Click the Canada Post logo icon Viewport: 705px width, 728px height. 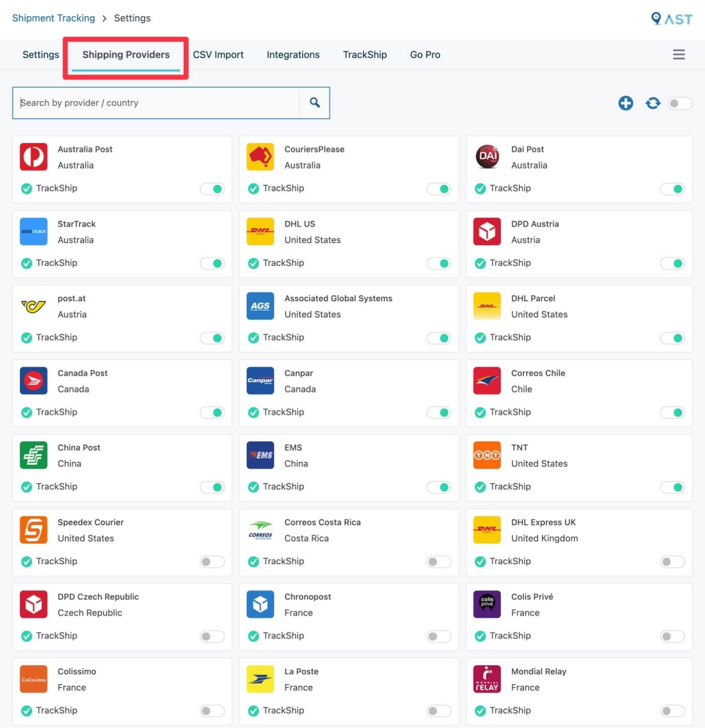click(x=33, y=380)
